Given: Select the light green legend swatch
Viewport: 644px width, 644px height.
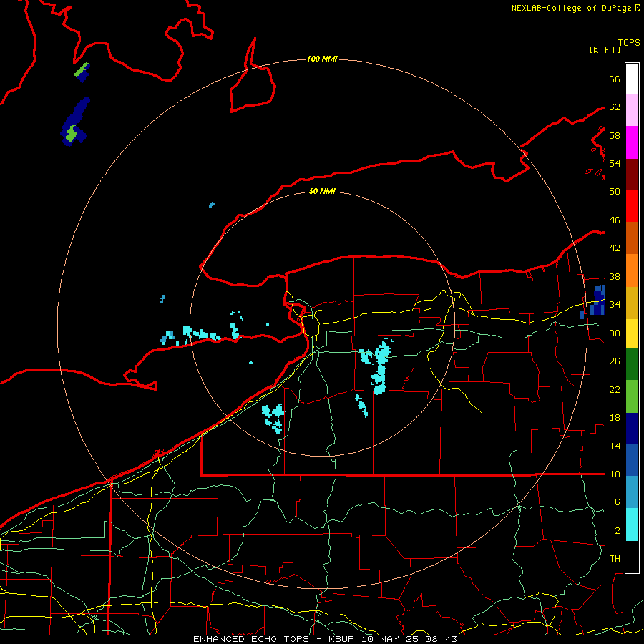Looking at the screenshot, I should pyautogui.click(x=632, y=396).
